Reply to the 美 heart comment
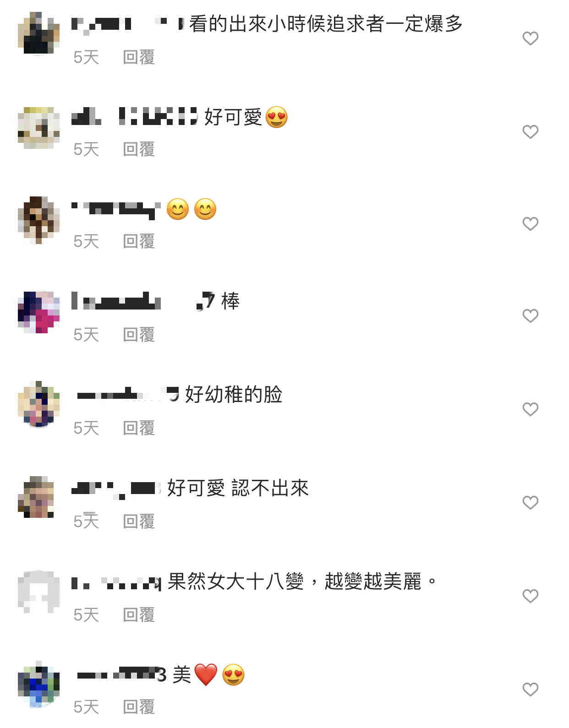This screenshot has width=569, height=728. point(139,707)
